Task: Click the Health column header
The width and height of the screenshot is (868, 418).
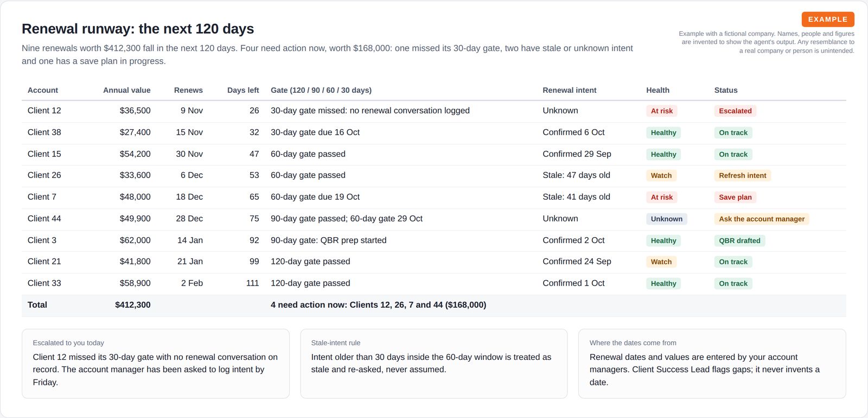Action: (x=658, y=90)
